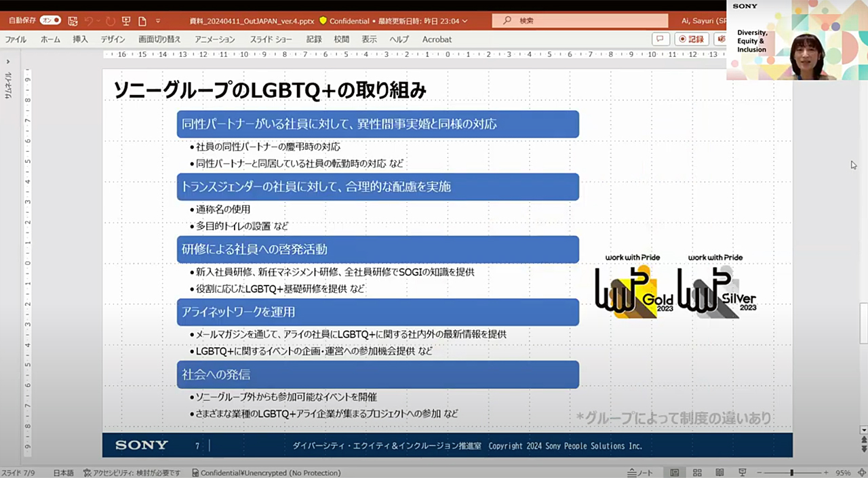Click the zoom out minus button
This screenshot has width=868, height=478.
(759, 473)
